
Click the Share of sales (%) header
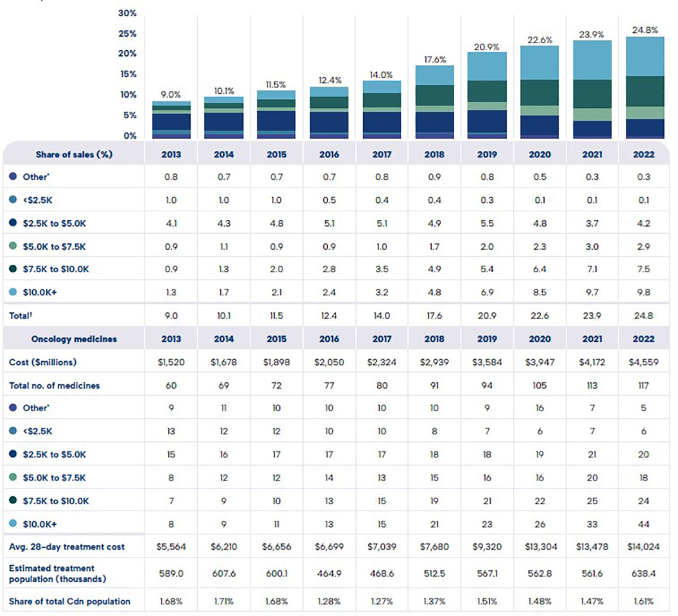click(x=74, y=154)
